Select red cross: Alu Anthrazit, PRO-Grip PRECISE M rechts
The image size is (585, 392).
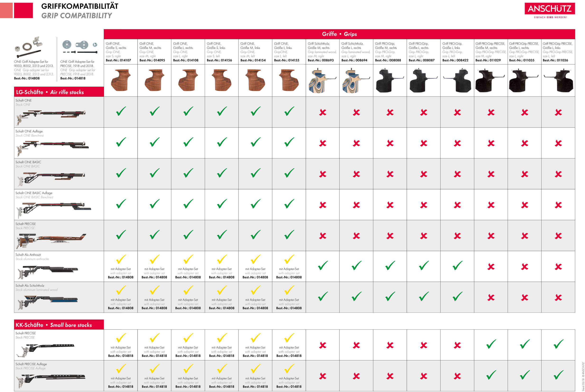491,267
